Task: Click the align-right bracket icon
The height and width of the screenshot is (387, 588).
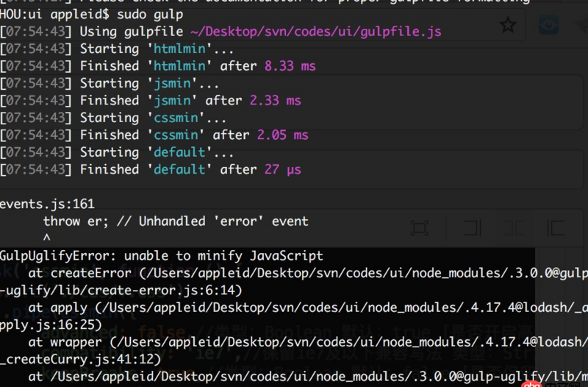Action: coord(473,228)
